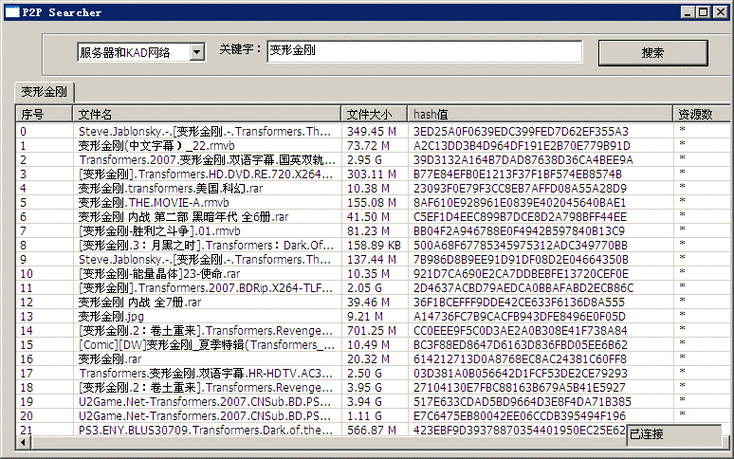The image size is (734, 459).
Task: Select file 变形金刚.THE.MOVIE-A.rmvb
Action: click(x=154, y=203)
